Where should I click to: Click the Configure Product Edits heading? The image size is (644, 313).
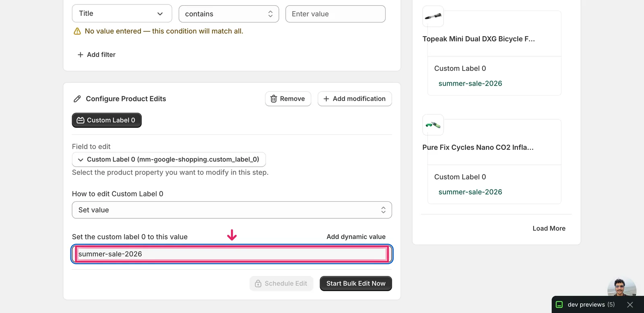(x=126, y=99)
